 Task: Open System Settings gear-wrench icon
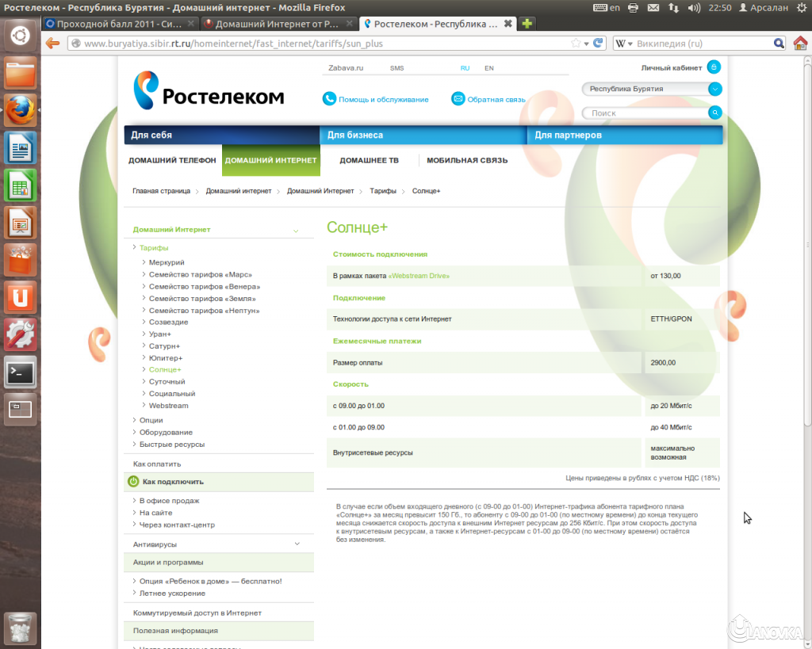tap(20, 335)
